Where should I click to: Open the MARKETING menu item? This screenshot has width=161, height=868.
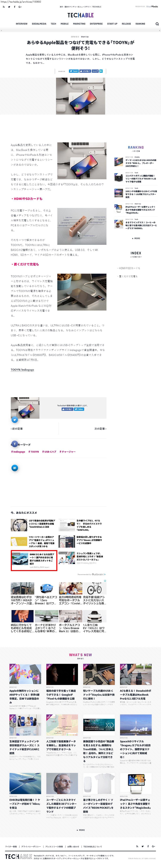pyautogui.click(x=79, y=24)
